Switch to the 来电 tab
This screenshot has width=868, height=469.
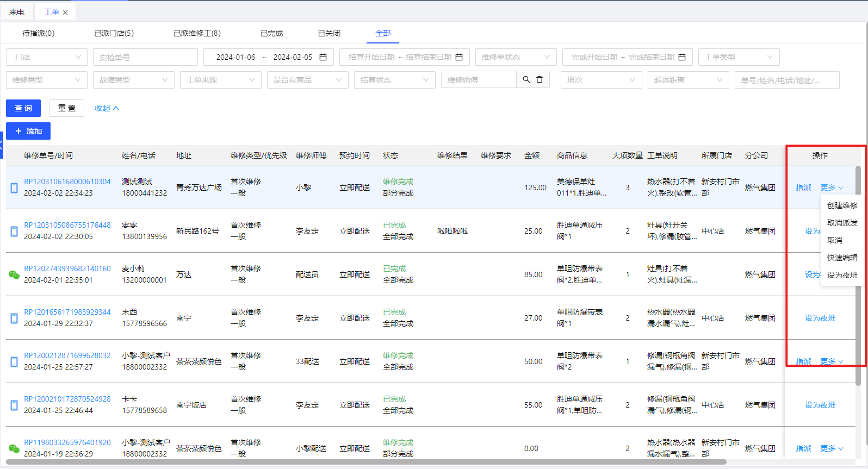coord(17,12)
